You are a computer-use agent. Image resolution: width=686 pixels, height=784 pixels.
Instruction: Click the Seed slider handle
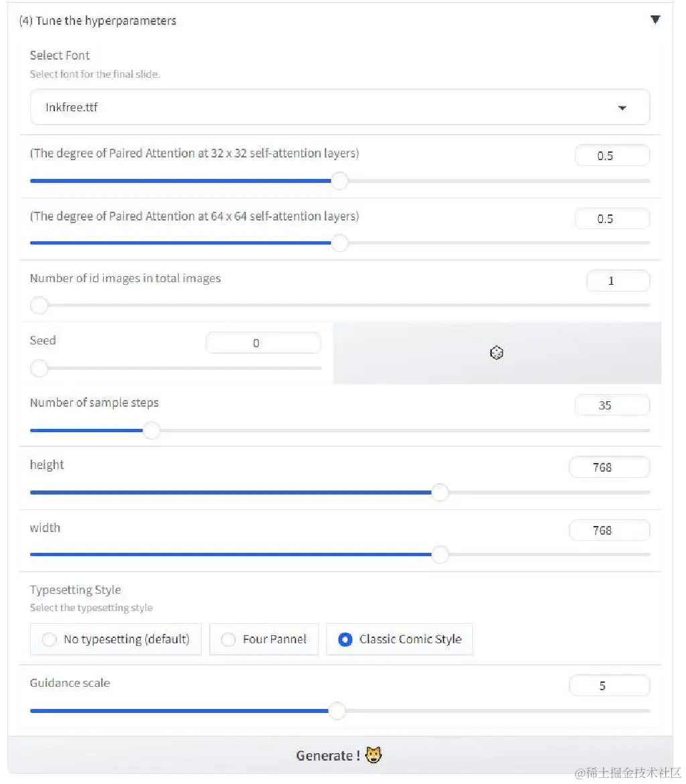40,368
